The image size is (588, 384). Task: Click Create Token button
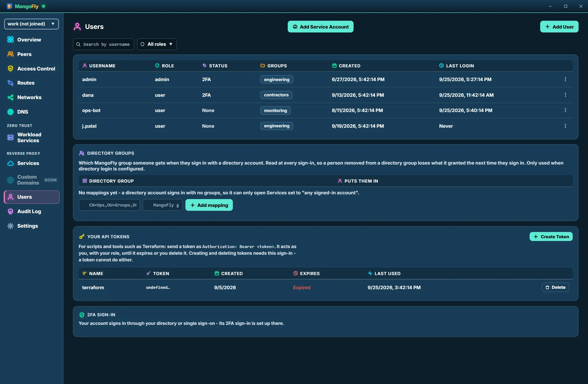[x=551, y=236]
